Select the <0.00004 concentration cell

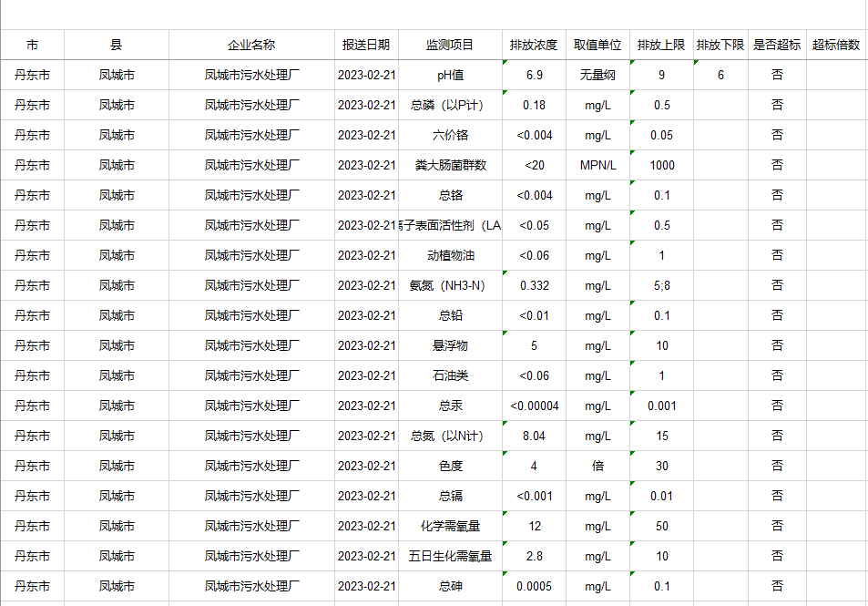pos(534,406)
